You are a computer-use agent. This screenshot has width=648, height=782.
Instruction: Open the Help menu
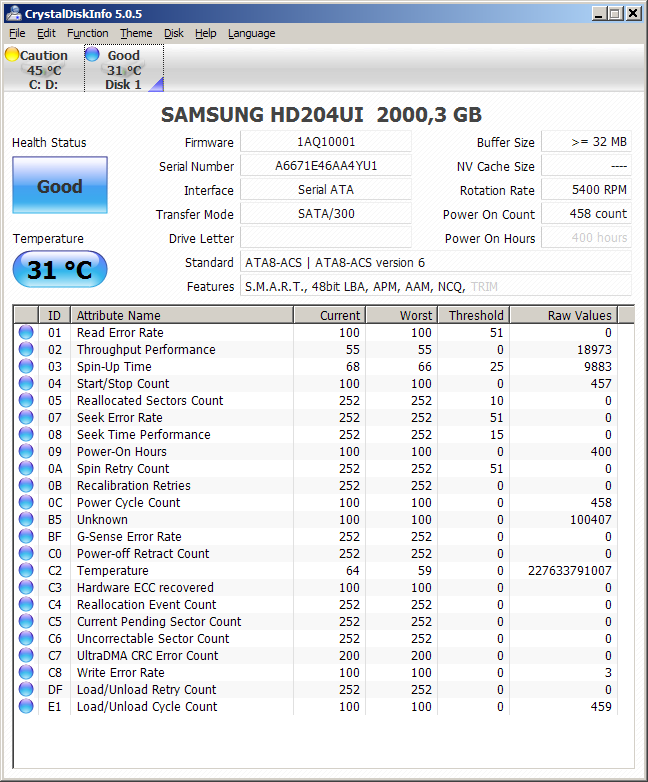coord(206,33)
